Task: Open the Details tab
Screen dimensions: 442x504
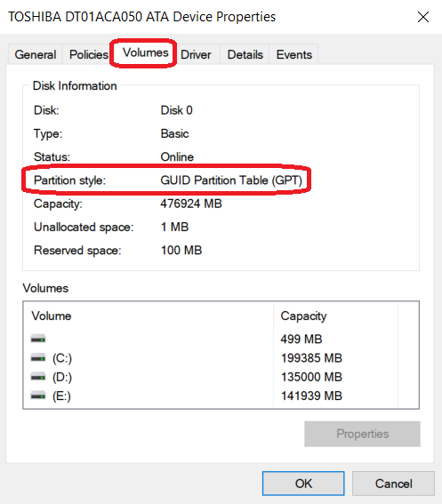Action: (245, 54)
